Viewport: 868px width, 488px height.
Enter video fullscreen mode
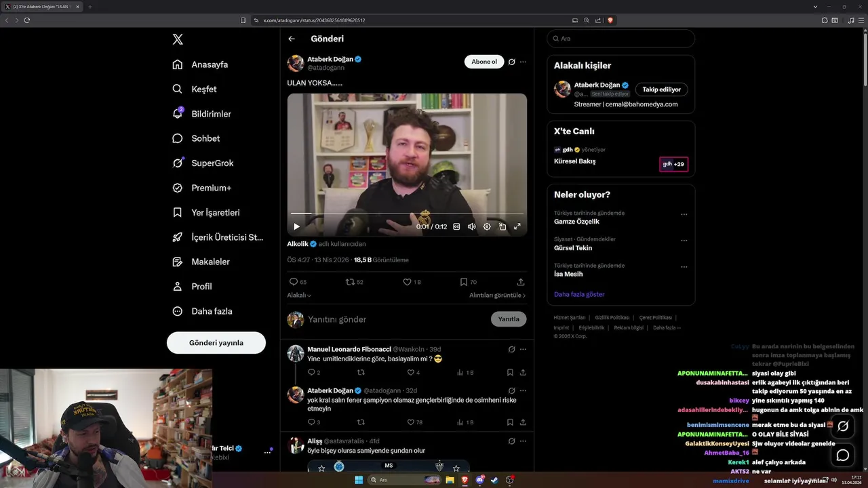pyautogui.click(x=517, y=226)
